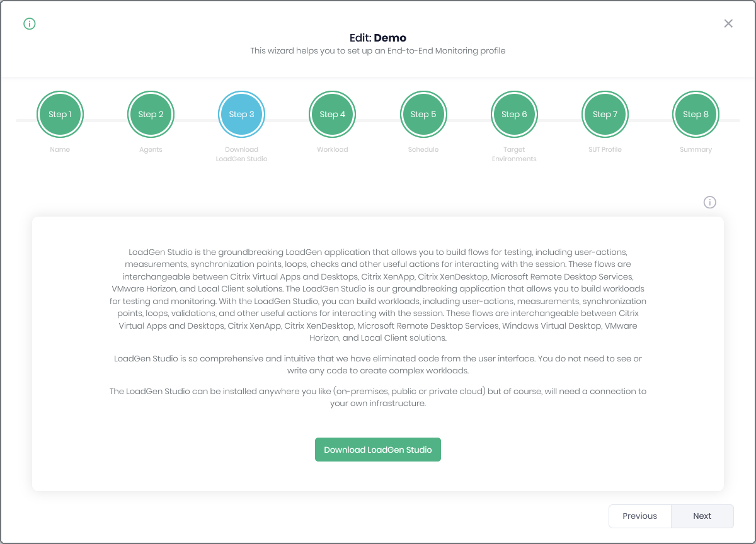Click the Download LoadGen Studio button
Screen dimensions: 756x544
[x=378, y=450]
